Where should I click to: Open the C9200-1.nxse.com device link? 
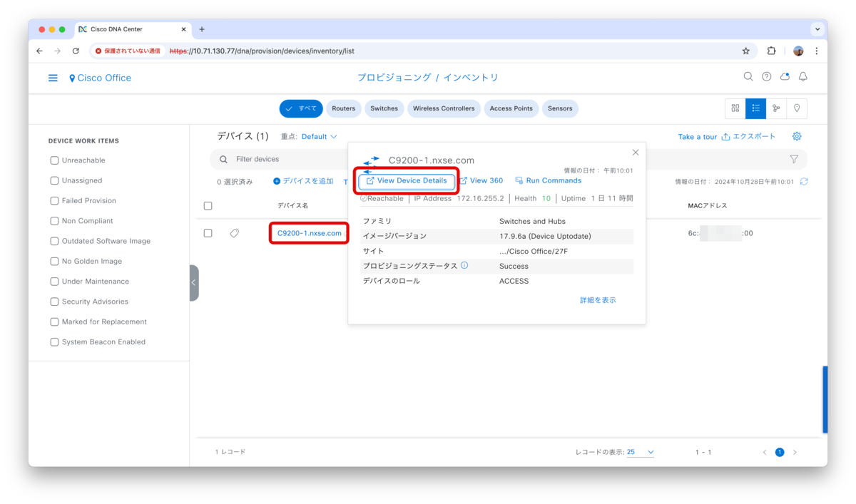pyautogui.click(x=310, y=233)
